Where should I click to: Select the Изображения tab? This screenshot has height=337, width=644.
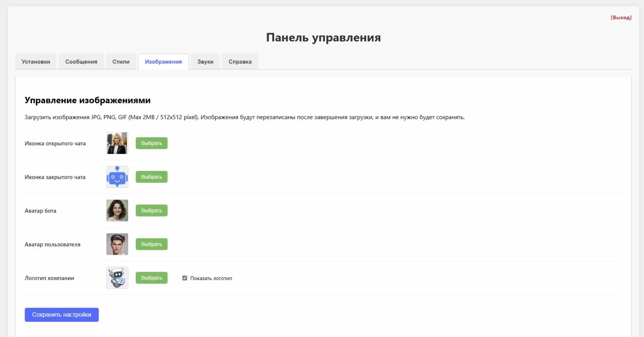point(163,62)
